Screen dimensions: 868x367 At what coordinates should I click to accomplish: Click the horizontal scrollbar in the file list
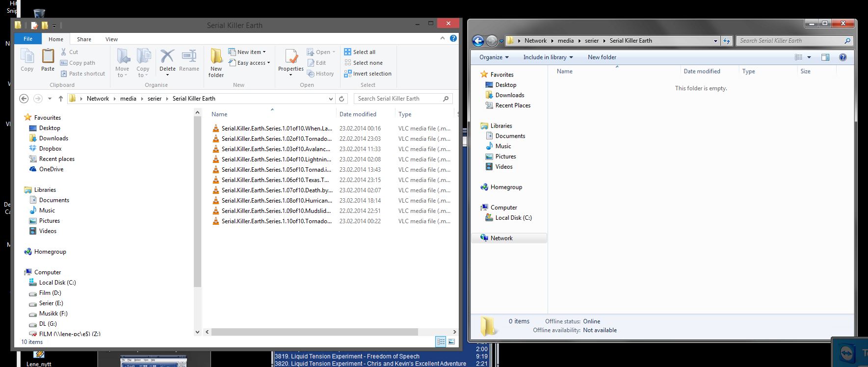click(x=315, y=332)
